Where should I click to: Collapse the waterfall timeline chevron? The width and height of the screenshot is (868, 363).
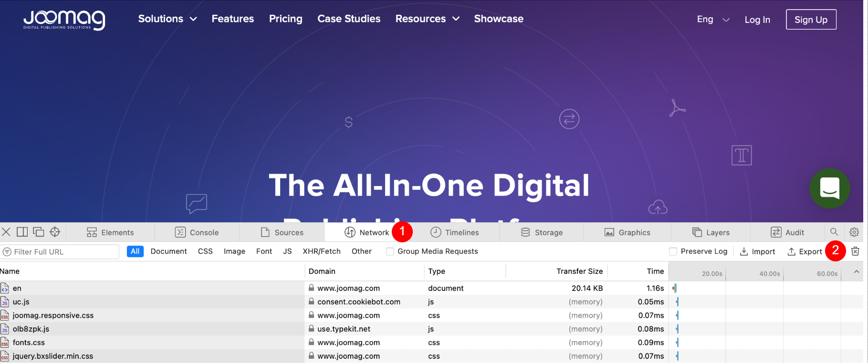(x=857, y=271)
